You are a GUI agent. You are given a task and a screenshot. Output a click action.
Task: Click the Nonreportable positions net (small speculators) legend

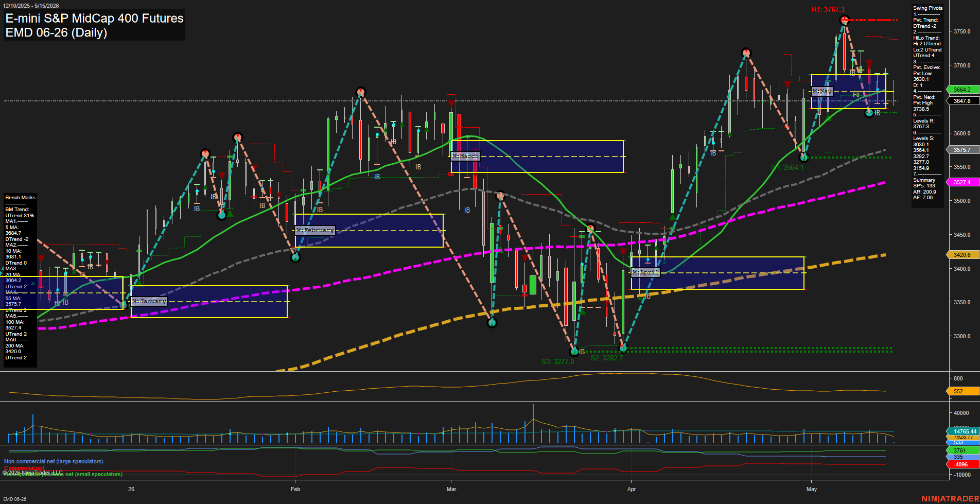63,474
